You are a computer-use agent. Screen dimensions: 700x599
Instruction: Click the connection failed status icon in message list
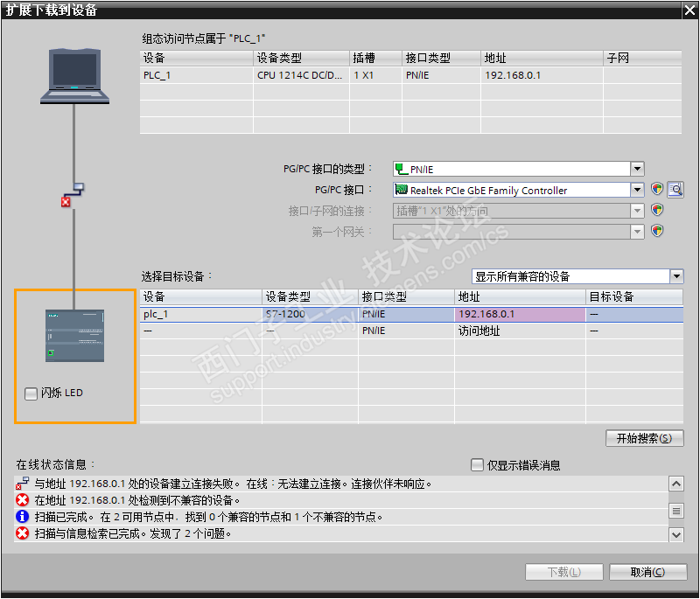[23, 484]
